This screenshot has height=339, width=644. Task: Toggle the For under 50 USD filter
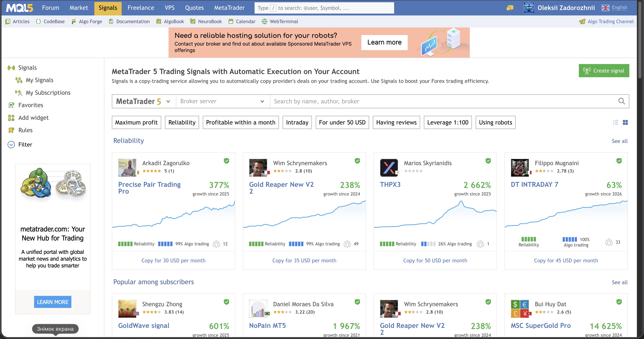click(x=342, y=122)
